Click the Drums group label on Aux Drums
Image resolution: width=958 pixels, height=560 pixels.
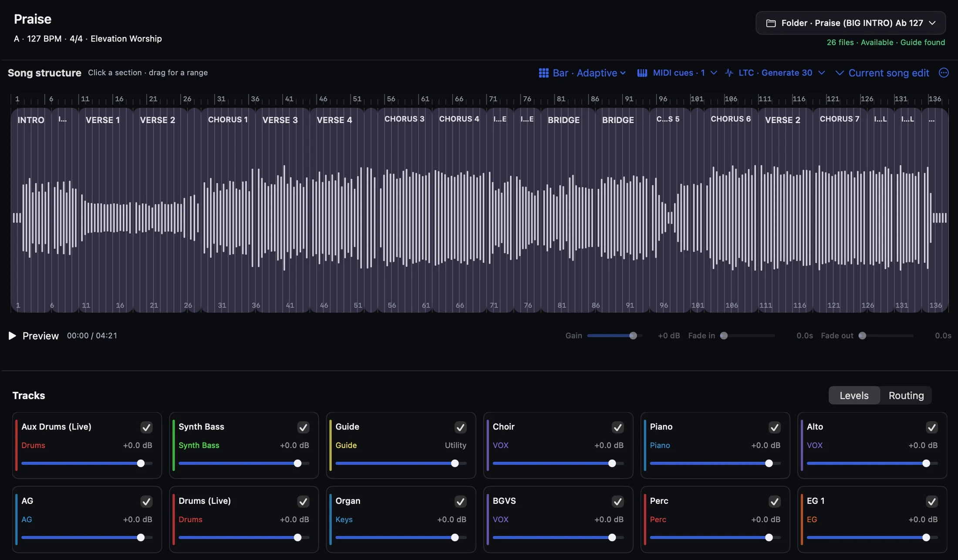[33, 446]
